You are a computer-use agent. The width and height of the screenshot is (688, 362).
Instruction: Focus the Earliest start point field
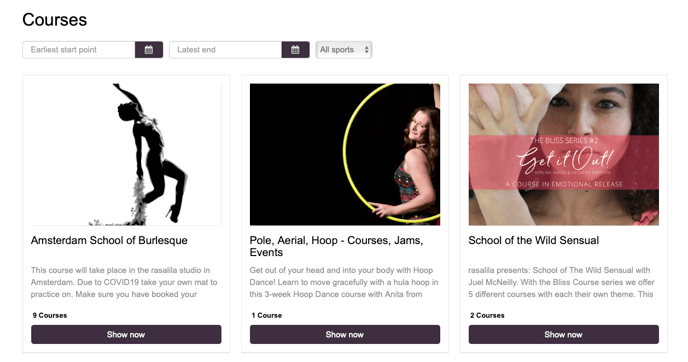79,50
